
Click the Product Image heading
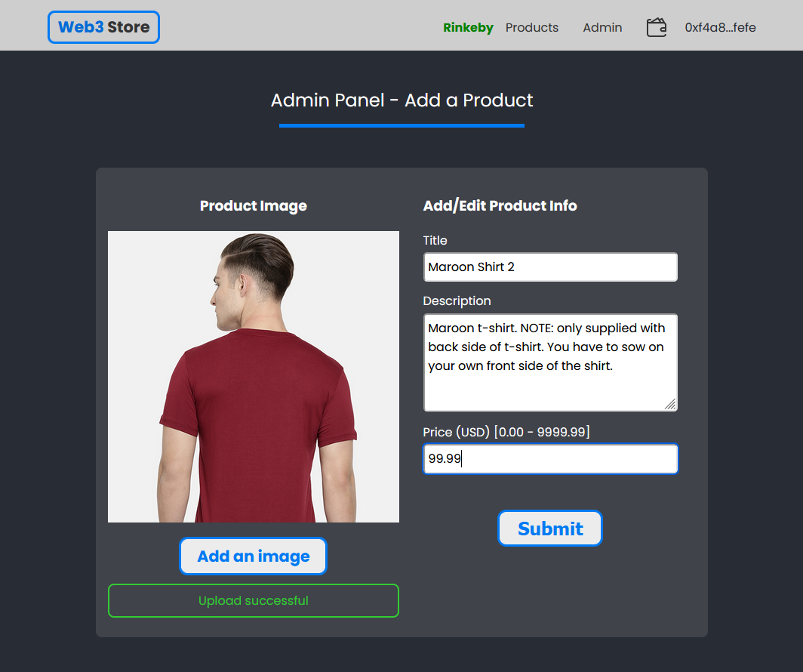pos(254,206)
